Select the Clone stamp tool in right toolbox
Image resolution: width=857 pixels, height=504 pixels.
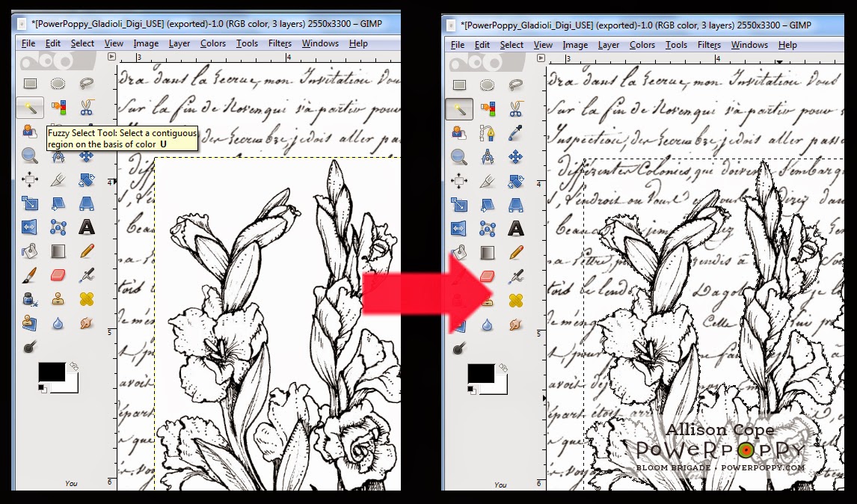pos(488,300)
